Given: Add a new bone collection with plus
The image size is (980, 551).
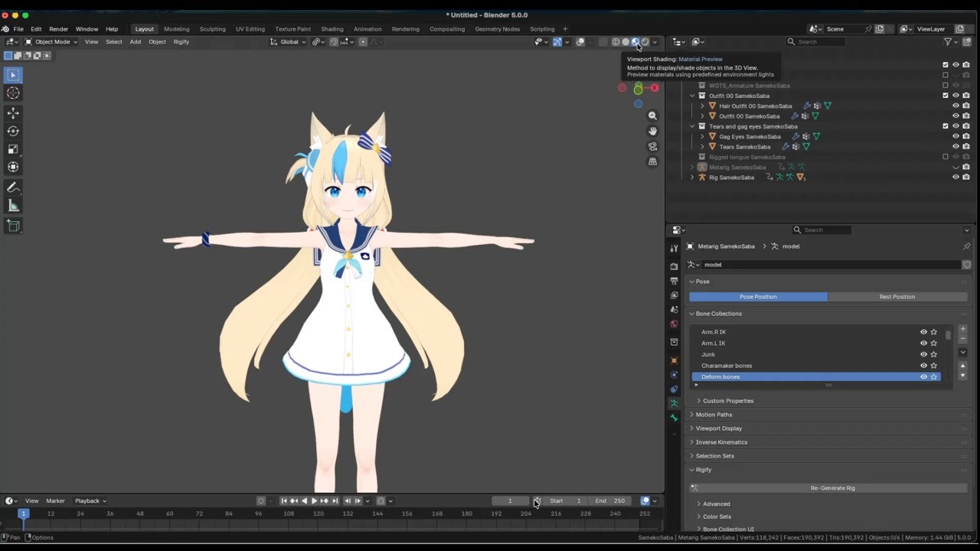Looking at the screenshot, I should [962, 329].
